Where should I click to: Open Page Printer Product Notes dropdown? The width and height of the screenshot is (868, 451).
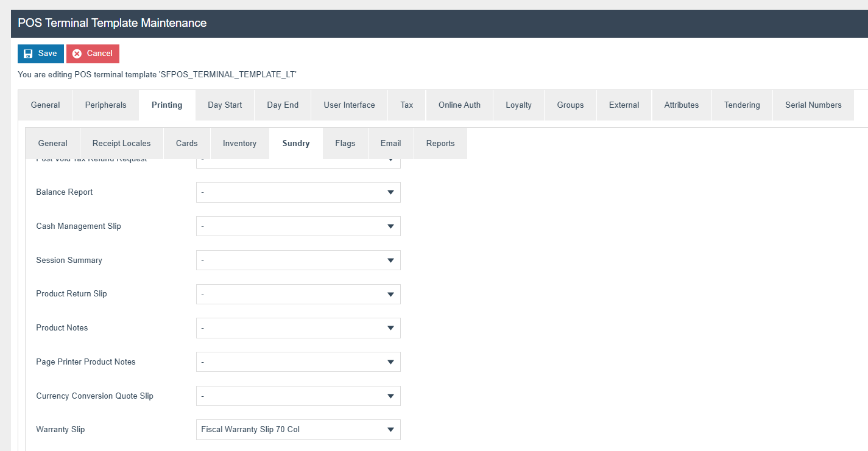[298, 362]
